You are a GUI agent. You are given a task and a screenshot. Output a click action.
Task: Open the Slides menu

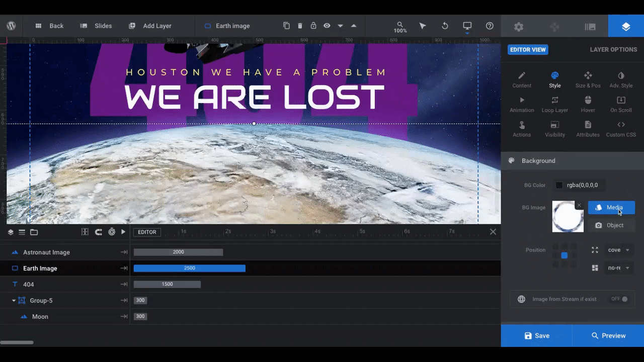click(x=96, y=26)
